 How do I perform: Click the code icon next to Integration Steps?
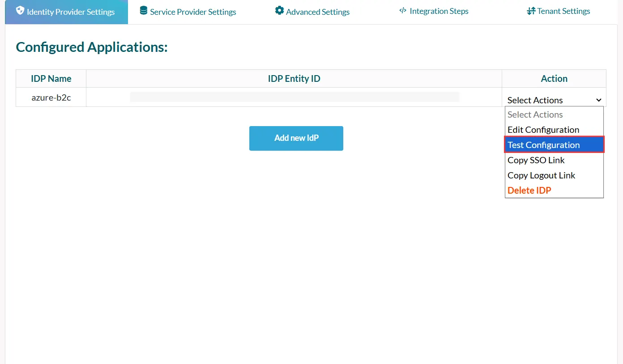pyautogui.click(x=402, y=11)
